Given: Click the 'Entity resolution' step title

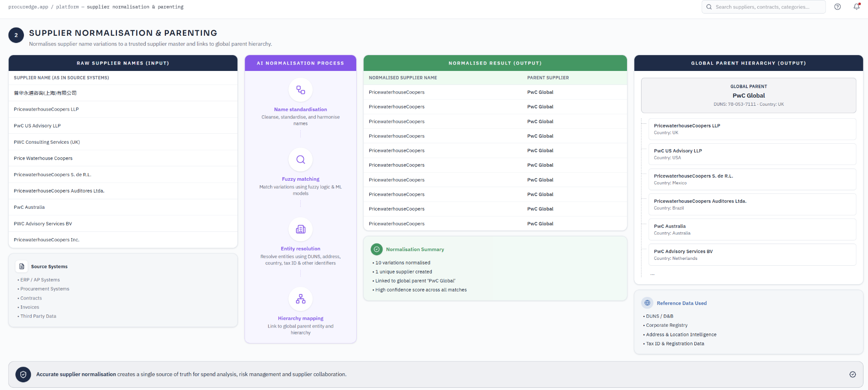Looking at the screenshot, I should pyautogui.click(x=300, y=249).
